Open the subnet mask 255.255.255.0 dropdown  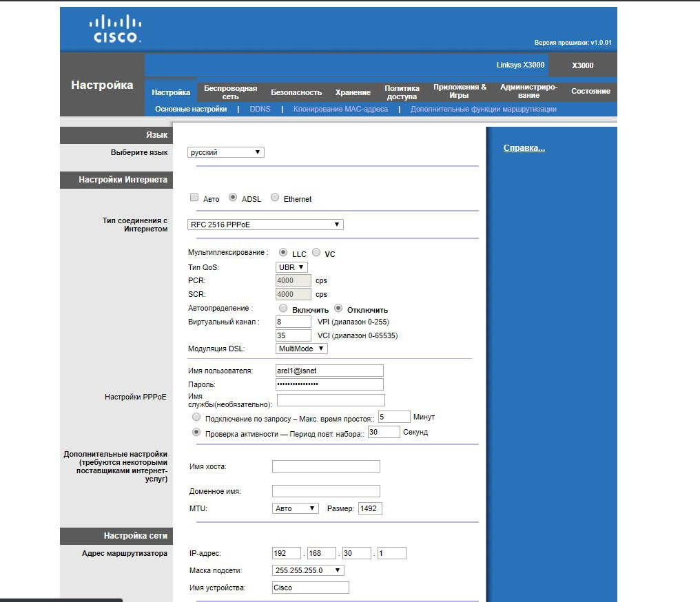tap(308, 570)
